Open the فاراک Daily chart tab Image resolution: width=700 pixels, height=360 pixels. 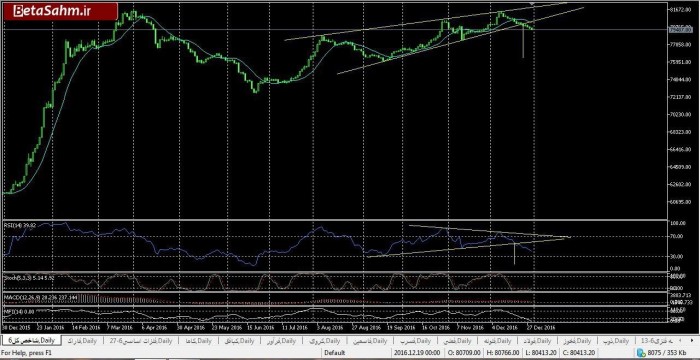(83, 341)
